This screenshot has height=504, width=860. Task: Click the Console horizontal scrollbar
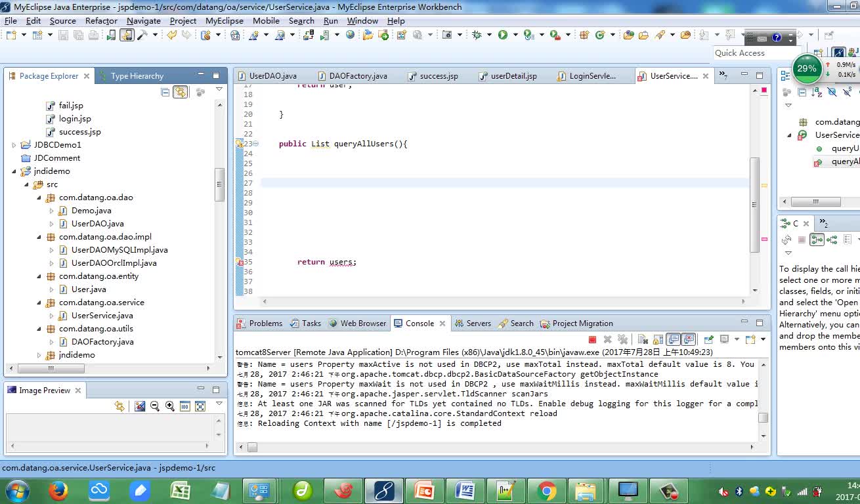pos(252,448)
